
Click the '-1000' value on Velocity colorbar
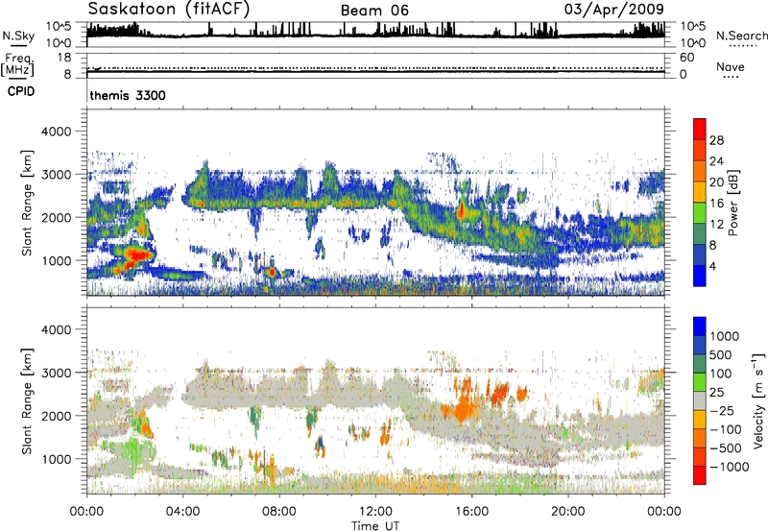tap(729, 467)
